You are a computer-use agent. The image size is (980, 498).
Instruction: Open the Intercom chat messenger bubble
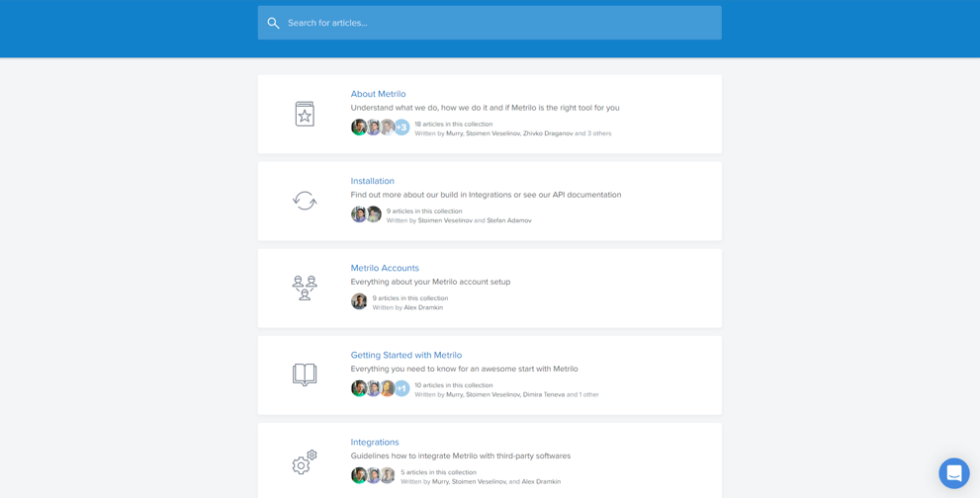pos(953,472)
